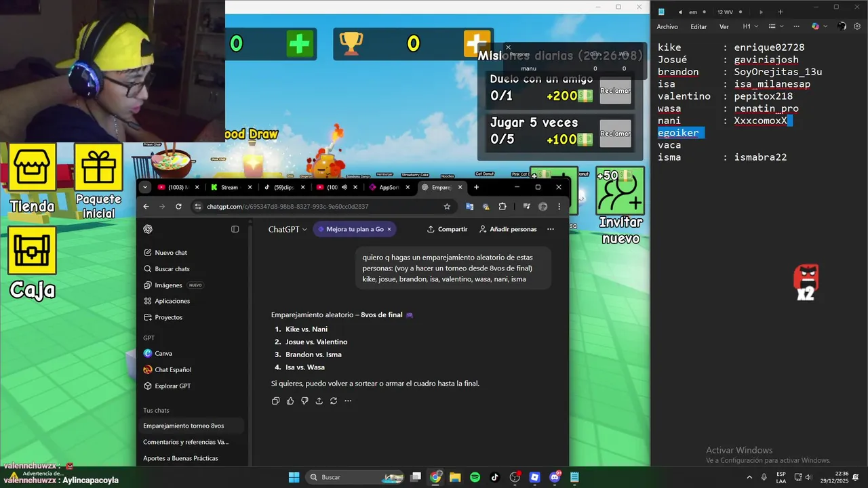Viewport: 868px width, 488px height.
Task: Open the Canva GPT
Action: pos(163,353)
